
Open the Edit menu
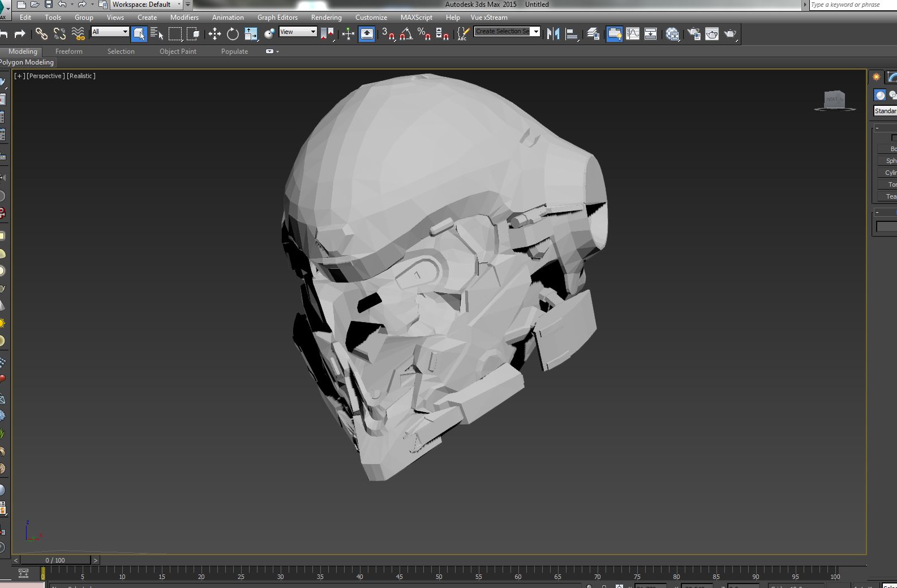[x=25, y=18]
